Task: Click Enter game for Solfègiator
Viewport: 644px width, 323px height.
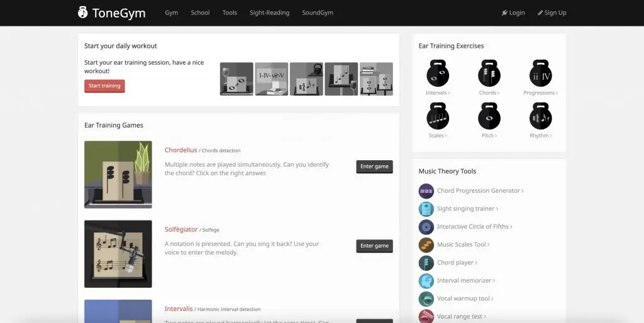Action: click(375, 246)
